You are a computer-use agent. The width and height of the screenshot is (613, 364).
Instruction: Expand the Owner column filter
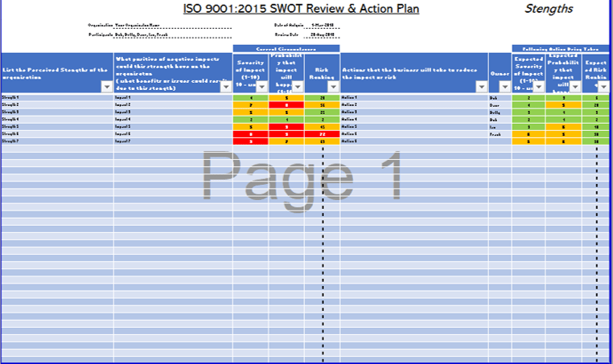pos(504,86)
